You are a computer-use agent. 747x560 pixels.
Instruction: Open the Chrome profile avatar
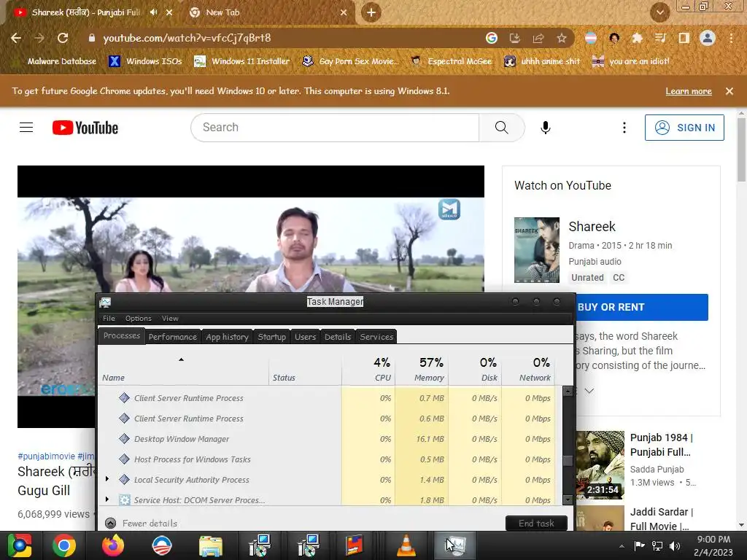pyautogui.click(x=708, y=38)
